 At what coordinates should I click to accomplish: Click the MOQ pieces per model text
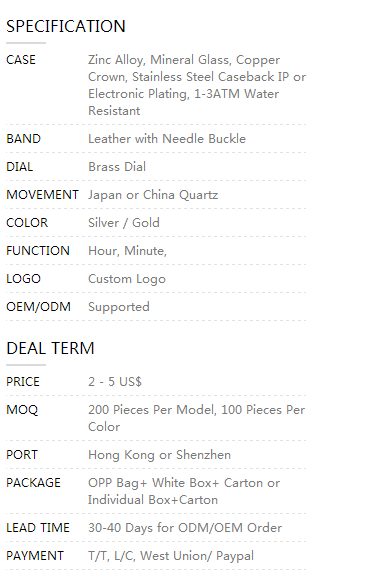[x=197, y=418]
